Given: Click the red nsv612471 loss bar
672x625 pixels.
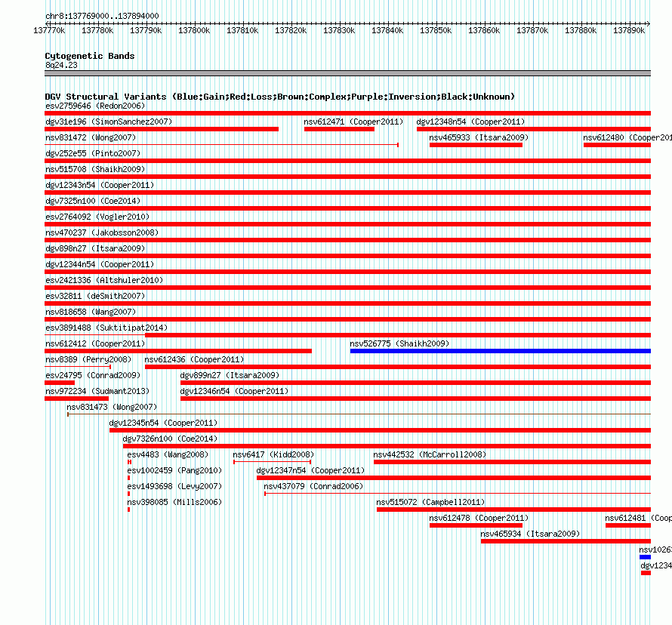Looking at the screenshot, I should pyautogui.click(x=339, y=129).
